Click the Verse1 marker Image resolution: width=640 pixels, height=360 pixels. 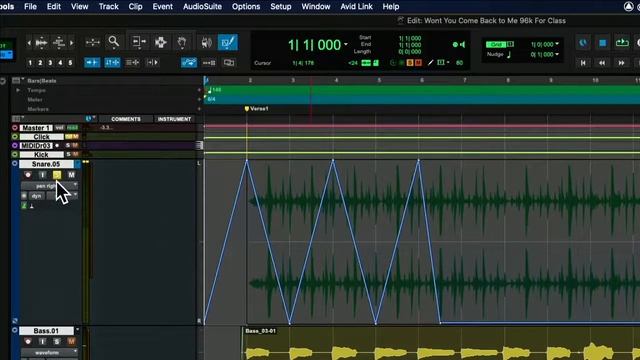click(256, 109)
